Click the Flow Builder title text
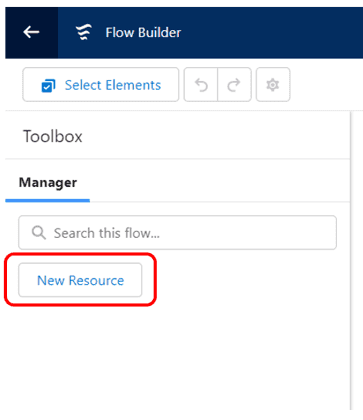 [x=143, y=33]
